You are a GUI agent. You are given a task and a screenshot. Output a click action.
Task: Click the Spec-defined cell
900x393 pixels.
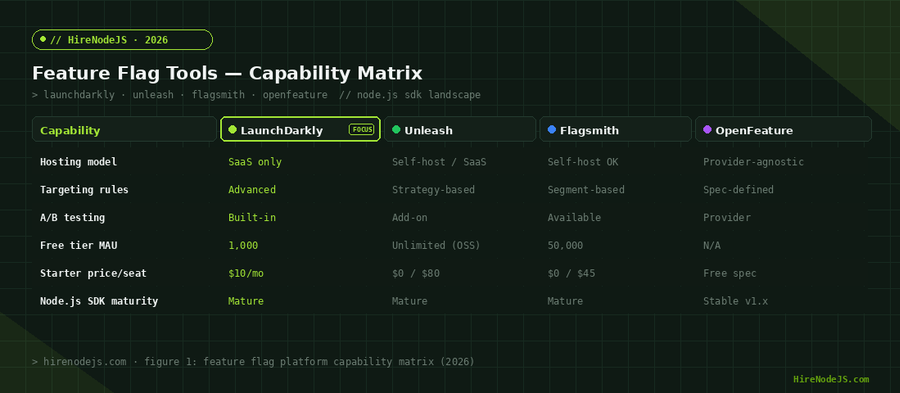coord(739,189)
